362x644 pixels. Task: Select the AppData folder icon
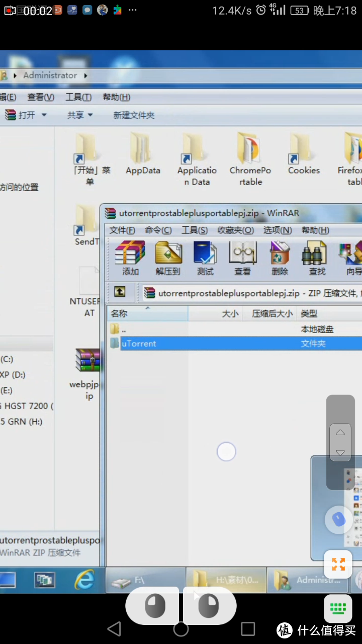(143, 153)
